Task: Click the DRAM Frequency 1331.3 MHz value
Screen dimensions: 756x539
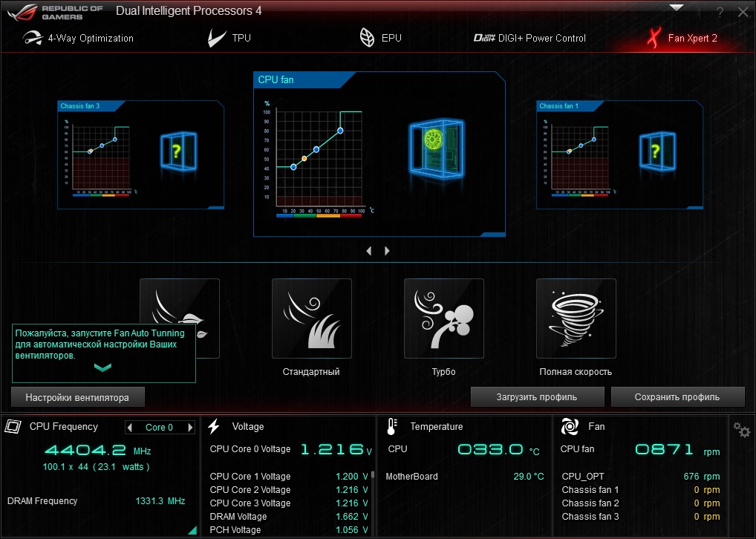Action: [x=160, y=501]
